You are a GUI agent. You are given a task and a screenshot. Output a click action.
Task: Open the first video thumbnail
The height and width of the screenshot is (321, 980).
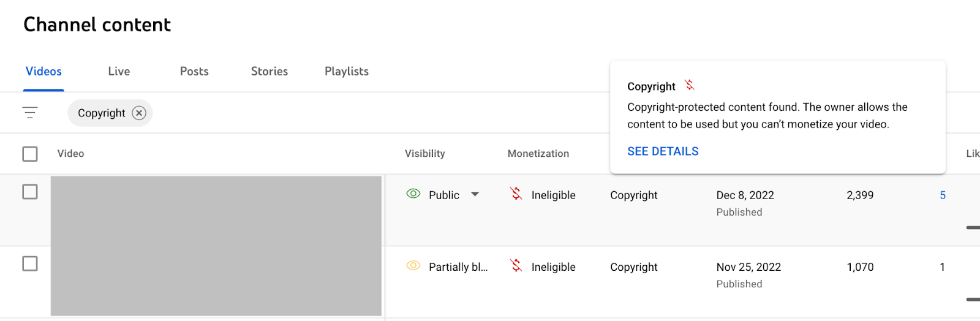click(216, 210)
